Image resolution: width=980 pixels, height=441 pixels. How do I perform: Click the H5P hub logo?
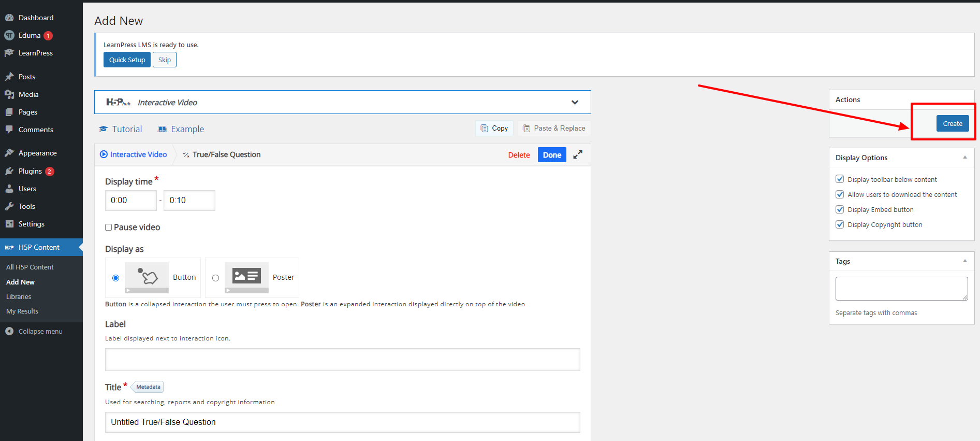[118, 102]
